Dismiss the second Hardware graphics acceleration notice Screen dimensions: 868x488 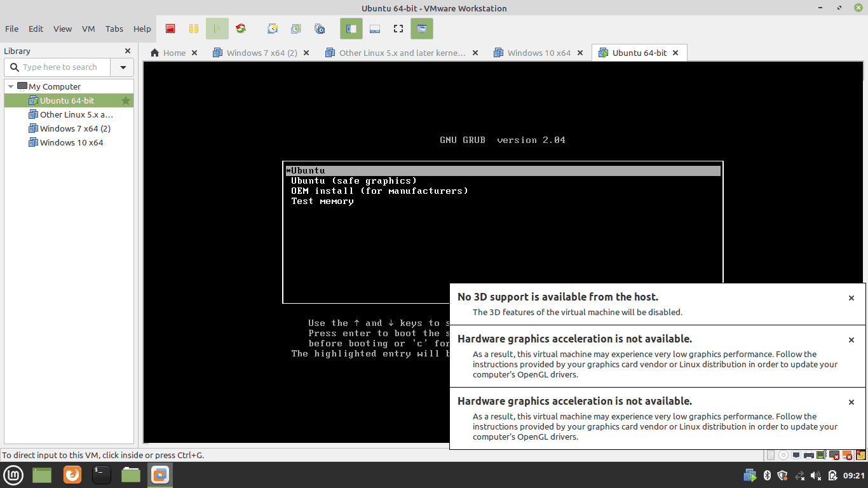pos(851,402)
